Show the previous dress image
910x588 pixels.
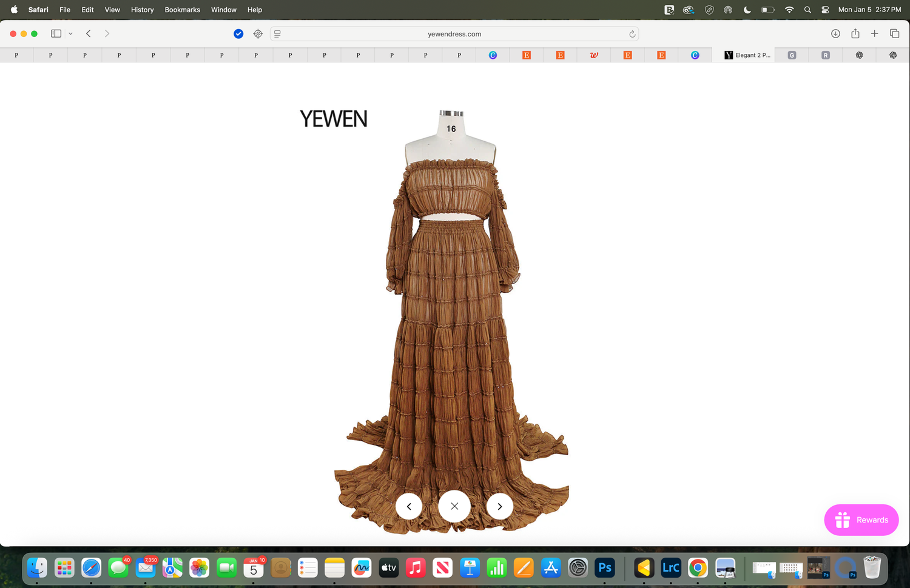pyautogui.click(x=409, y=506)
